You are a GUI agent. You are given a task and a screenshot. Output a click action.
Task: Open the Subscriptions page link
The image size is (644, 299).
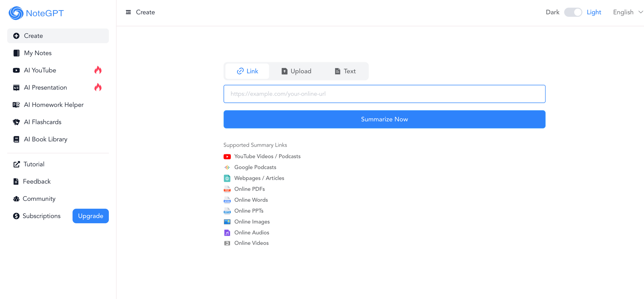[x=42, y=216]
